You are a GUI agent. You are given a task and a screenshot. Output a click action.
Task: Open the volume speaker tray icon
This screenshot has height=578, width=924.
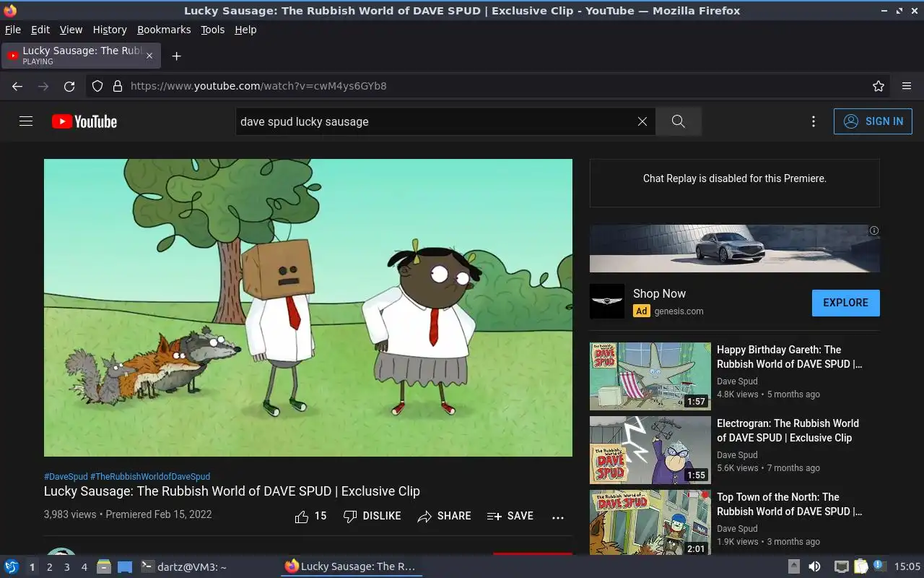pyautogui.click(x=814, y=567)
